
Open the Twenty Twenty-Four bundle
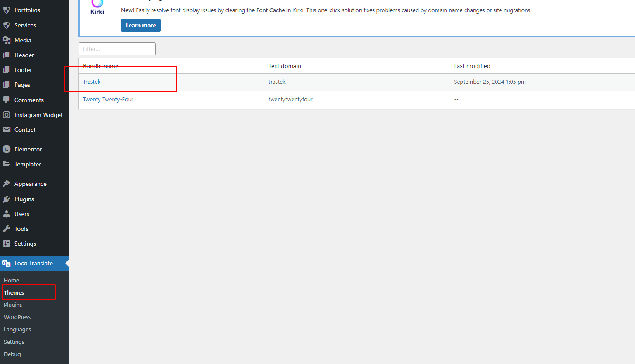[x=108, y=99]
